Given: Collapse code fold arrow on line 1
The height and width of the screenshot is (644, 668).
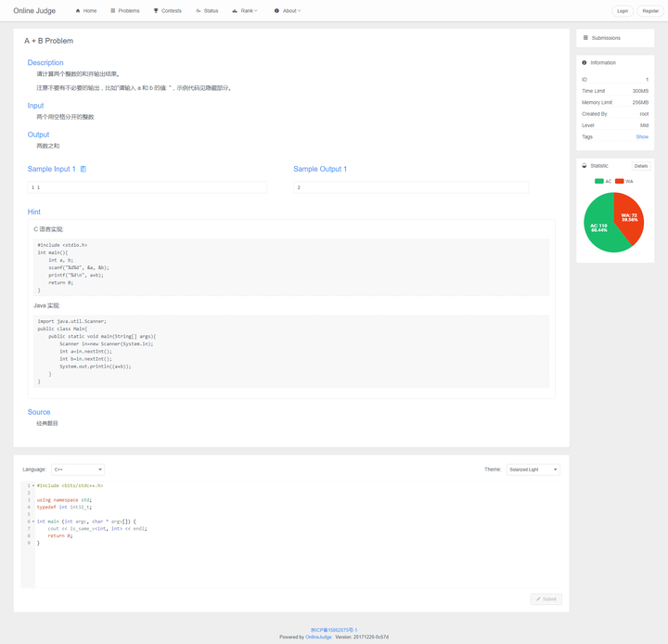Looking at the screenshot, I should click(33, 485).
